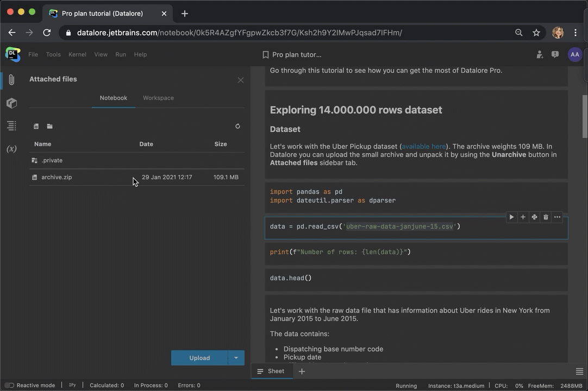The height and width of the screenshot is (391, 588).
Task: Open the Run menu
Action: pos(121,55)
